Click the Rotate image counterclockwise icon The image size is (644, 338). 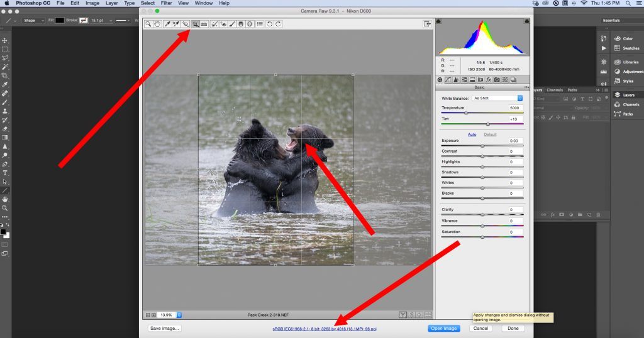pos(270,24)
